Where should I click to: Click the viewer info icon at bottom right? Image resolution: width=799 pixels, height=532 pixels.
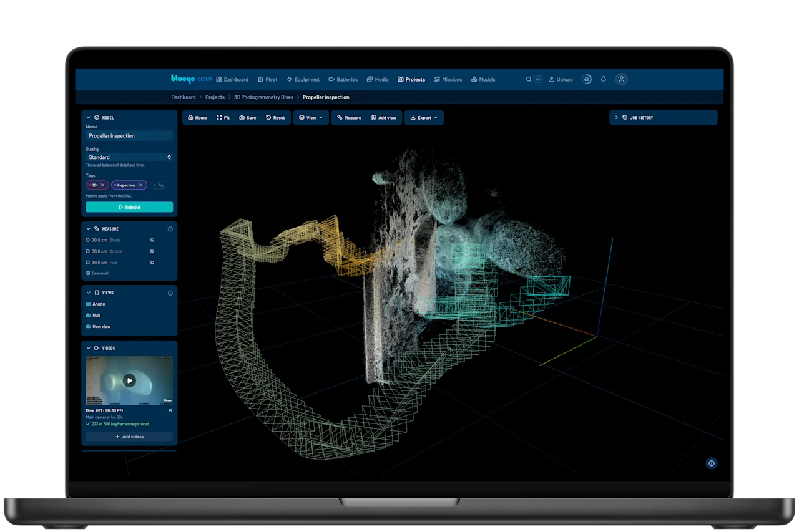[711, 463]
